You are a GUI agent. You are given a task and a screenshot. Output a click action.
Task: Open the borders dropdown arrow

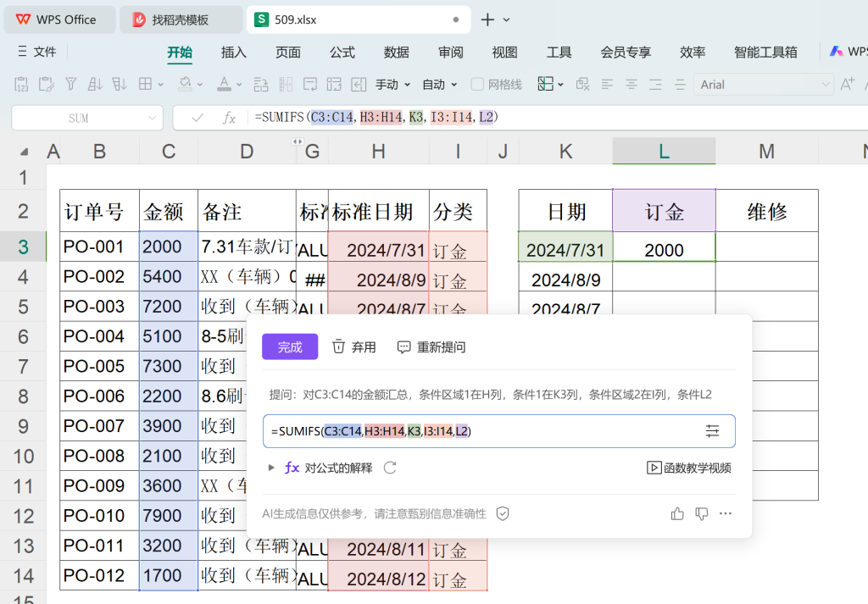[x=160, y=85]
